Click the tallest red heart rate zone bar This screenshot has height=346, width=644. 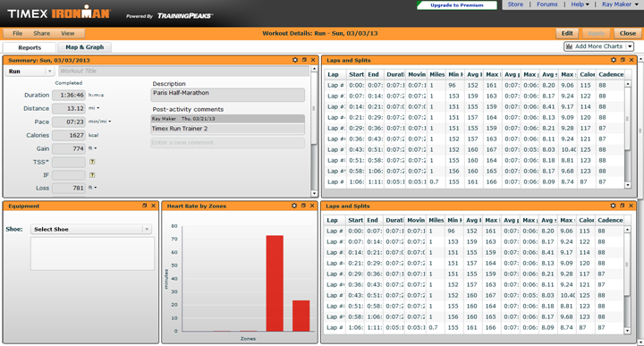pos(275,283)
